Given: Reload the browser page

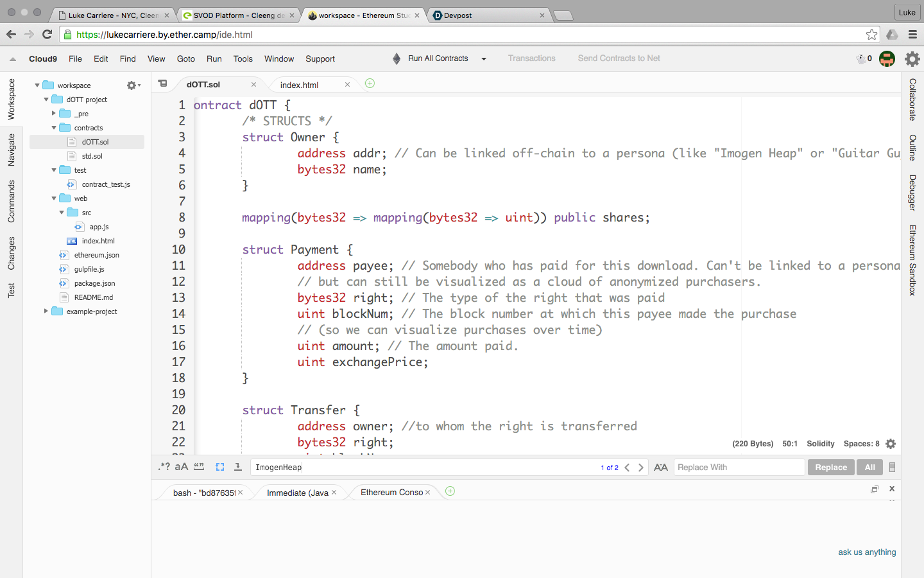Looking at the screenshot, I should (47, 35).
